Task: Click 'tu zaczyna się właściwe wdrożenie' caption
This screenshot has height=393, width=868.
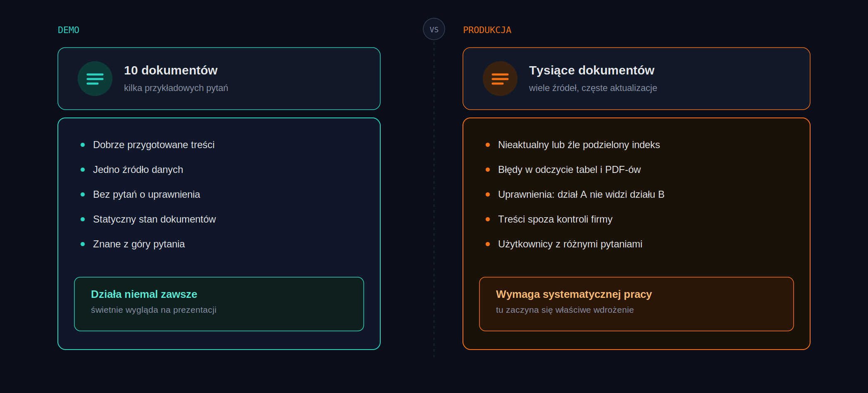Action: (565, 310)
